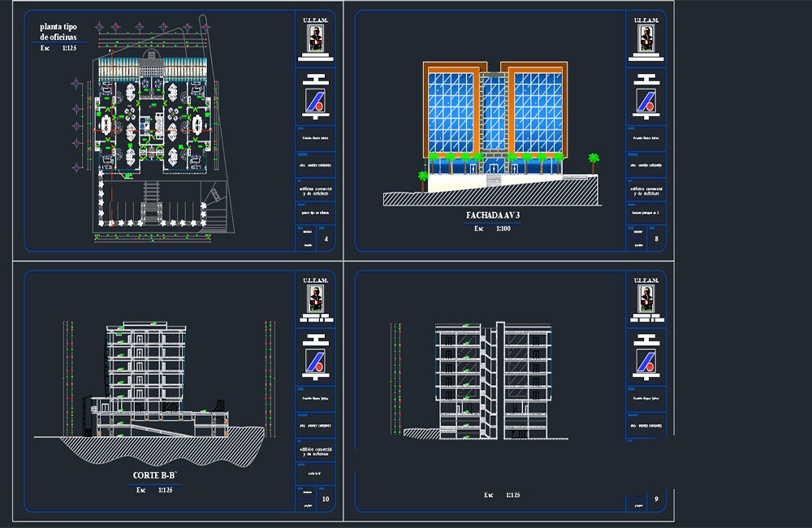Select the 'planta tipo de oficinas' title text
This screenshot has width=812, height=528.
[58, 32]
